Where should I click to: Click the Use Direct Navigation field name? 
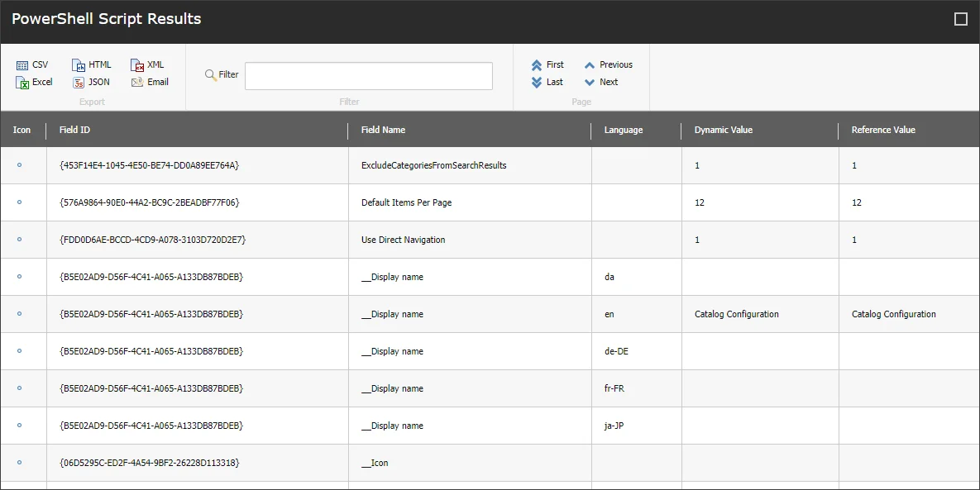(x=403, y=240)
